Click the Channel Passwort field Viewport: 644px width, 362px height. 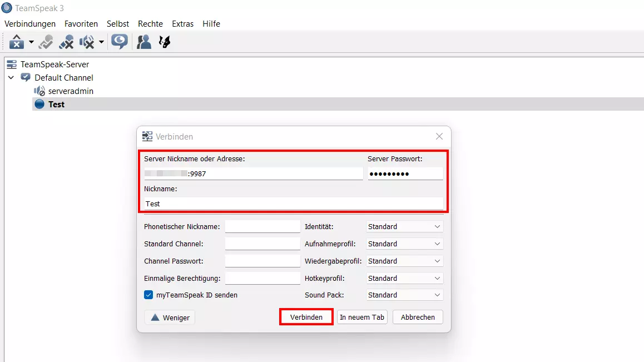click(262, 261)
